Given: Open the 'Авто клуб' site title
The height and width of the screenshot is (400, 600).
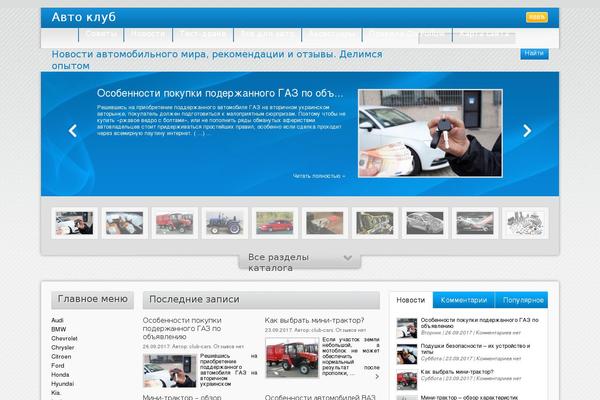Looking at the screenshot, I should click(83, 17).
